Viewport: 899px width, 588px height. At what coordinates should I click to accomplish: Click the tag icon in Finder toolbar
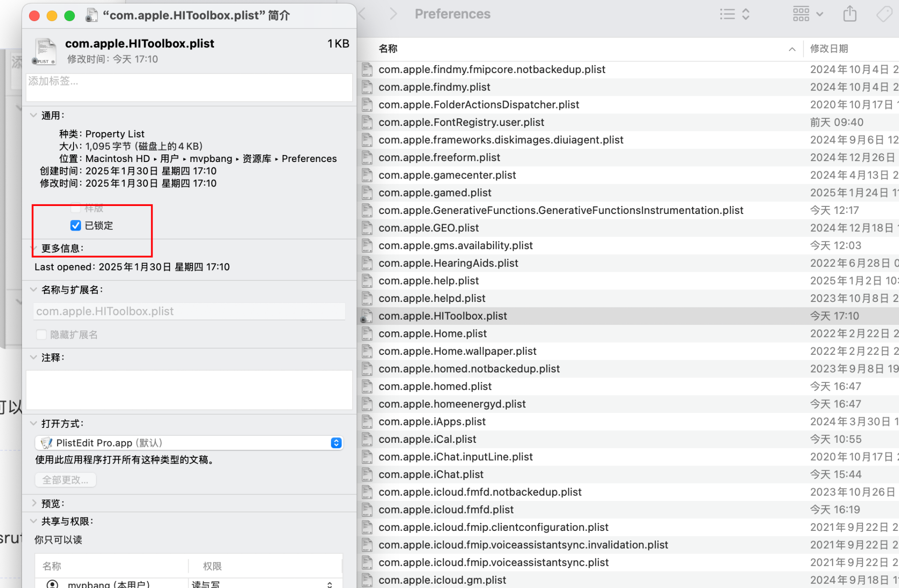click(x=884, y=14)
